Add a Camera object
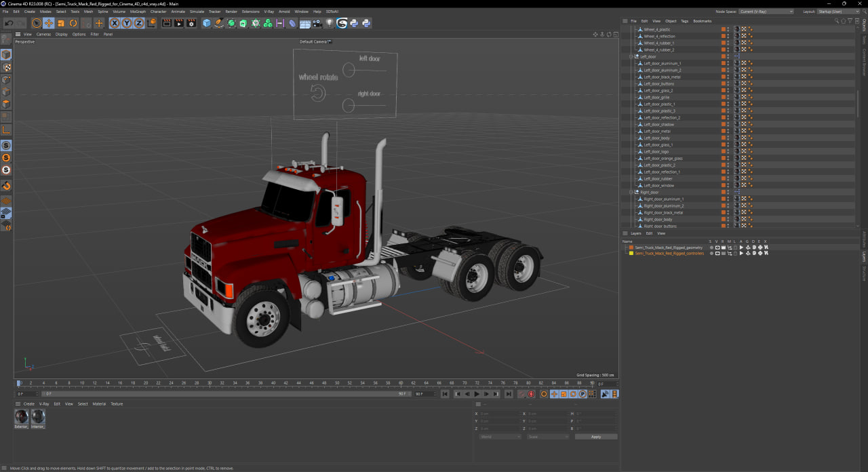The image size is (868, 472). tap(317, 23)
